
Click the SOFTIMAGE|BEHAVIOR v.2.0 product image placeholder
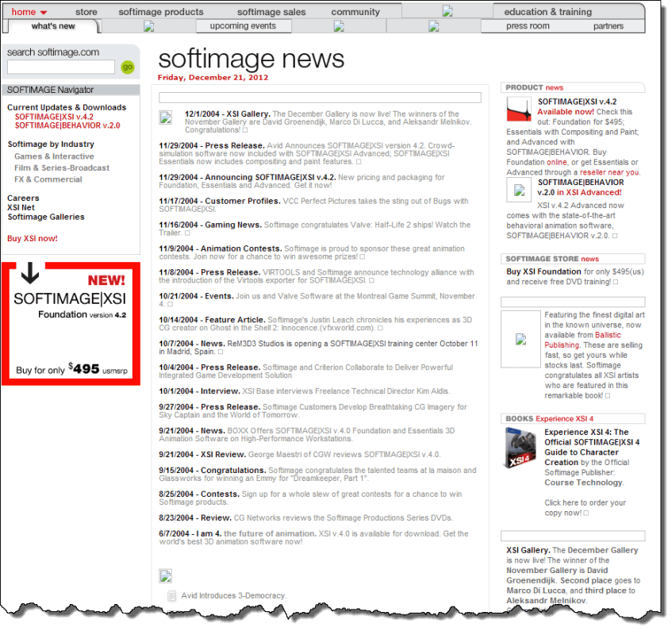[x=520, y=190]
